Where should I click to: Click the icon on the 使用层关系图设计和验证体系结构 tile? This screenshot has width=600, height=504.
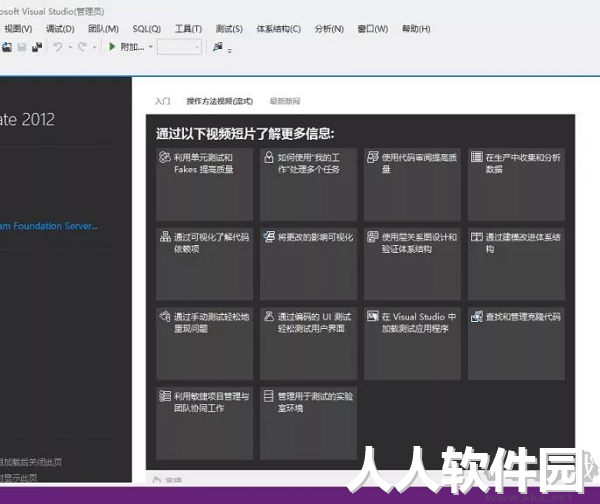pos(373,237)
